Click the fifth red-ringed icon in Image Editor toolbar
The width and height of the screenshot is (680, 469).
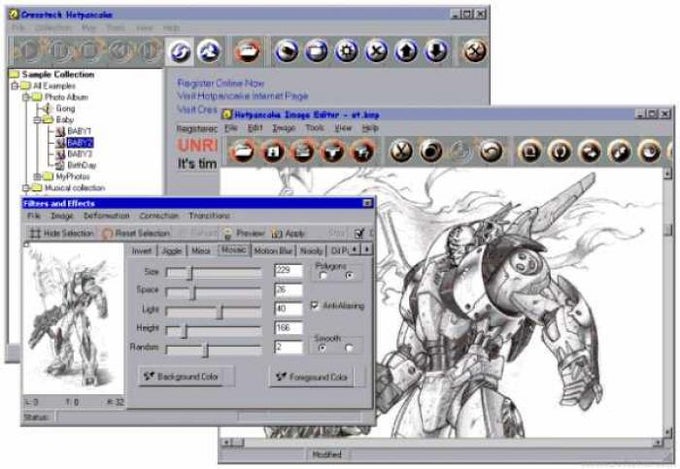click(363, 152)
